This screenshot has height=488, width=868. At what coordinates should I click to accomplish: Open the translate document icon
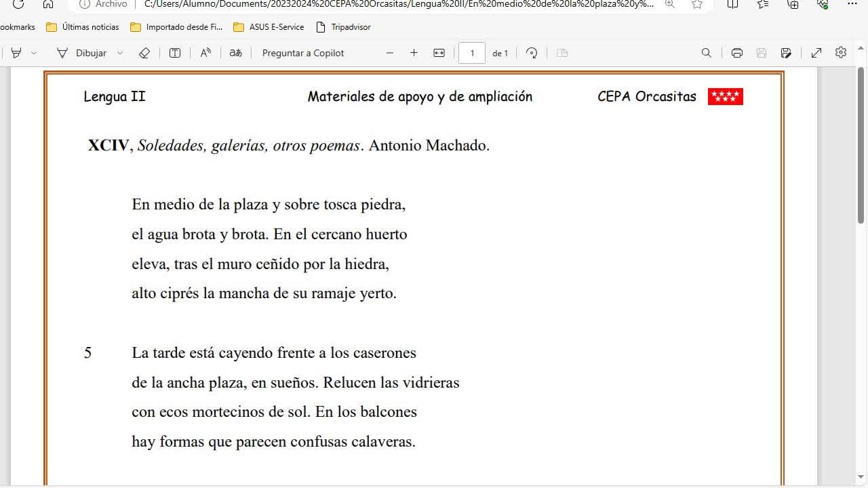coord(235,53)
